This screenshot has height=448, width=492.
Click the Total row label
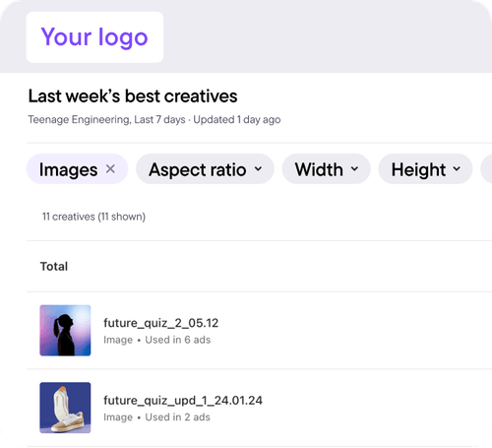point(54,266)
